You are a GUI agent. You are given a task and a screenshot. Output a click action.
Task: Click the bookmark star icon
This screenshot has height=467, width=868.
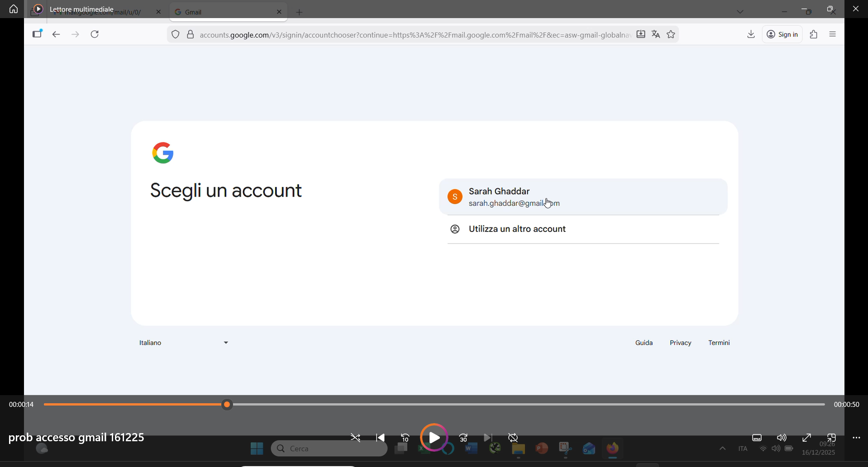(x=671, y=34)
